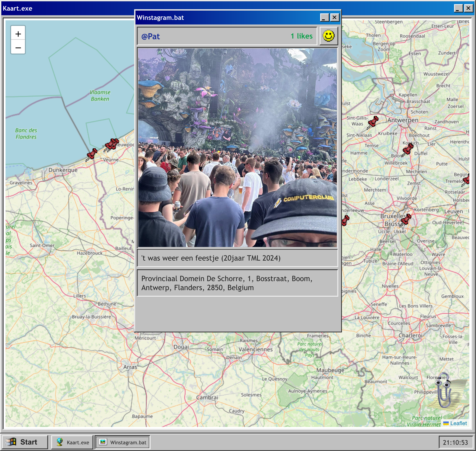Click the Tomorrowland festival photo
The height and width of the screenshot is (451, 476).
tap(237, 147)
